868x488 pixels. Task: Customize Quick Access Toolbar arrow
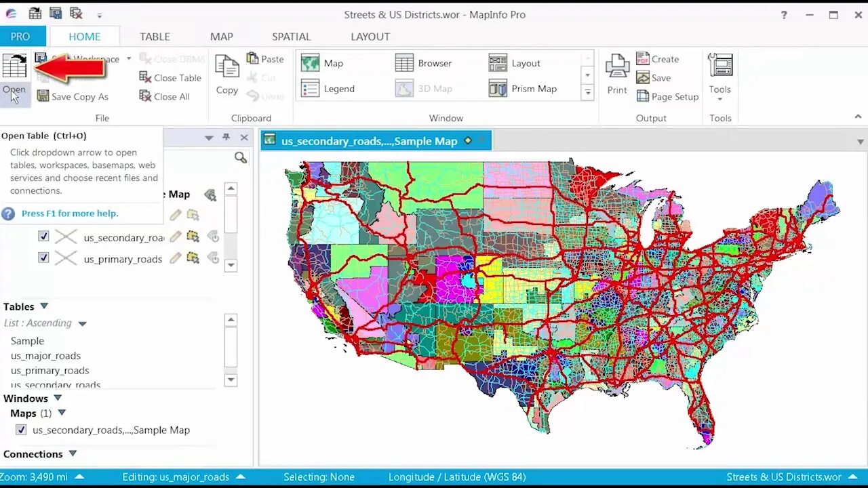coord(99,15)
